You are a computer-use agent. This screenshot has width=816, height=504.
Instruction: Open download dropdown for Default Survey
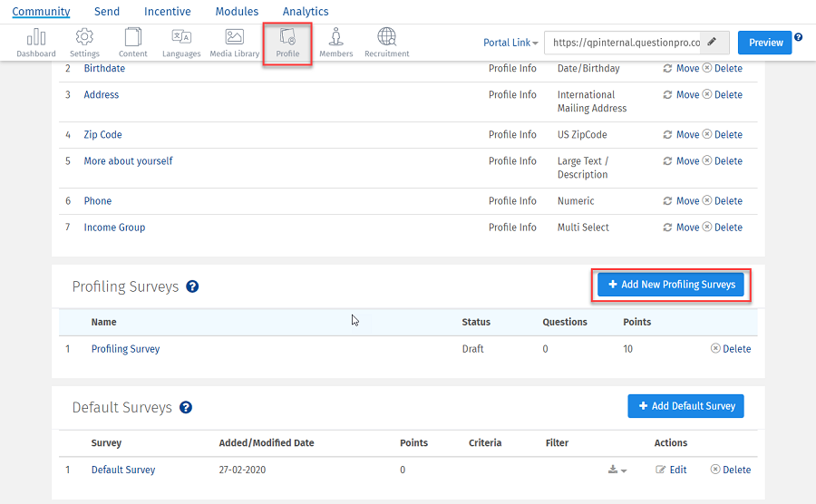click(617, 470)
